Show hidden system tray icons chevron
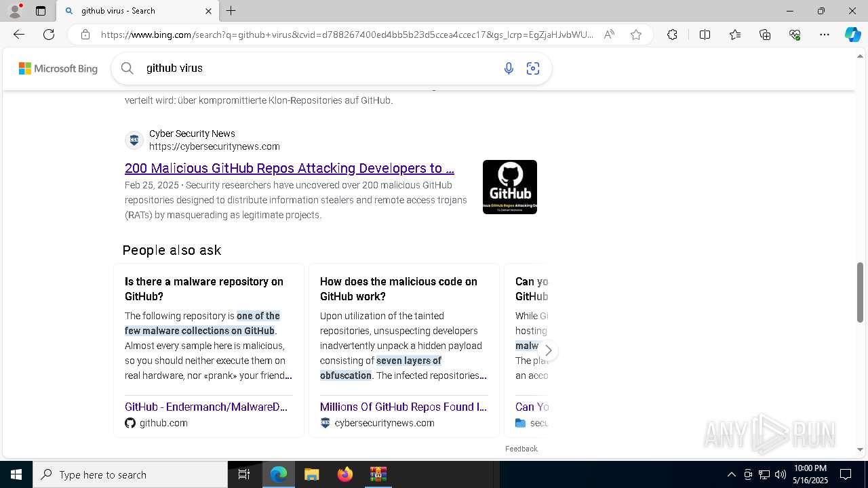The image size is (868, 488). tap(731, 474)
